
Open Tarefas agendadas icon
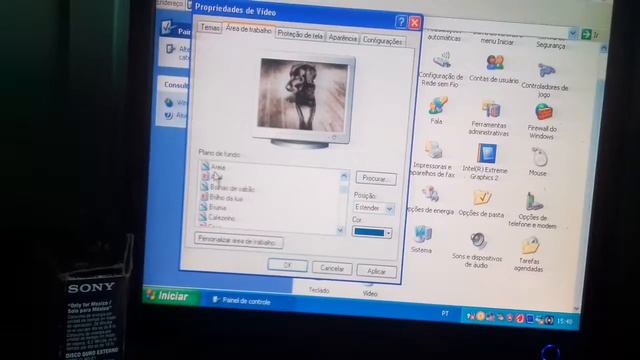coord(530,245)
